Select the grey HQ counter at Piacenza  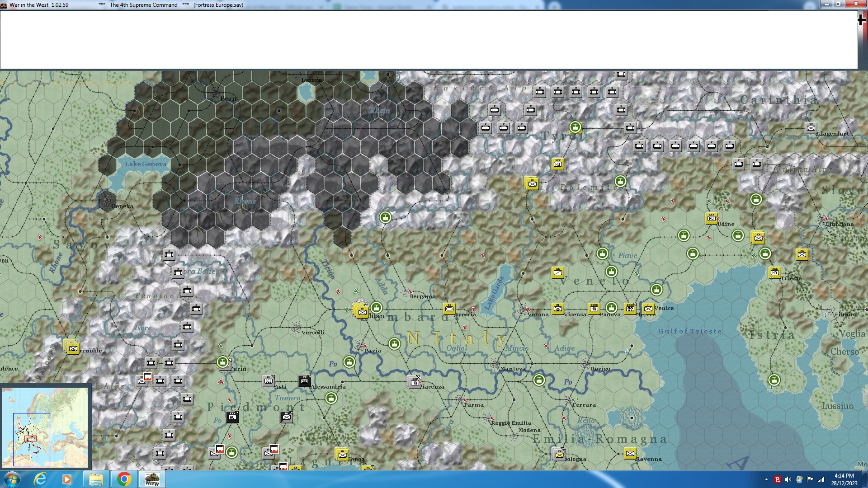[x=414, y=382]
